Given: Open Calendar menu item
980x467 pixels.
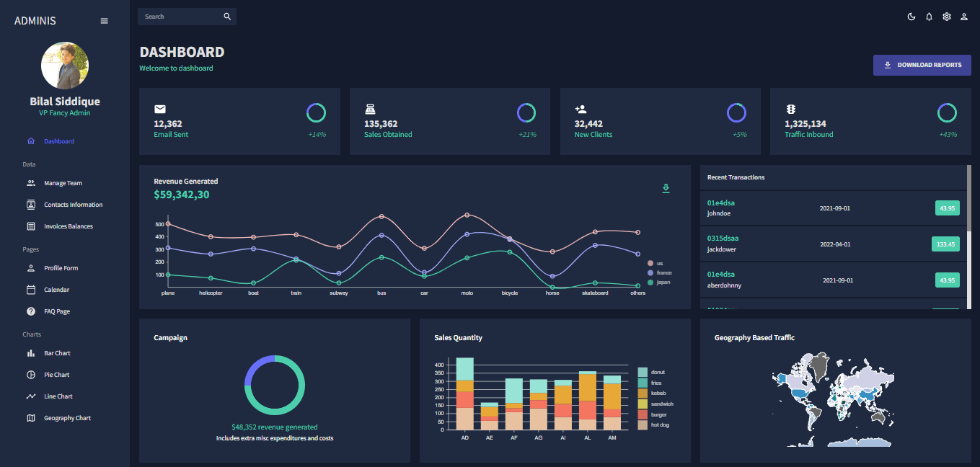Looking at the screenshot, I should (56, 290).
